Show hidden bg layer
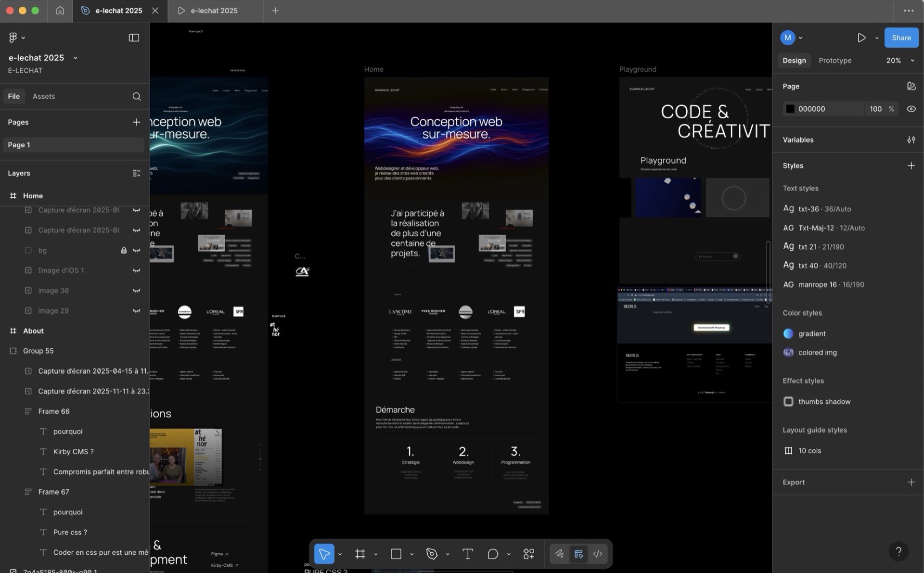This screenshot has width=924, height=573. [x=137, y=250]
